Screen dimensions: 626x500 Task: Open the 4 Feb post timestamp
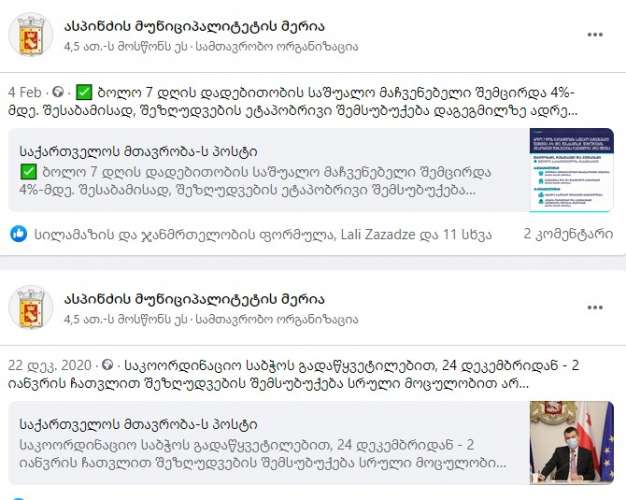[x=25, y=92]
